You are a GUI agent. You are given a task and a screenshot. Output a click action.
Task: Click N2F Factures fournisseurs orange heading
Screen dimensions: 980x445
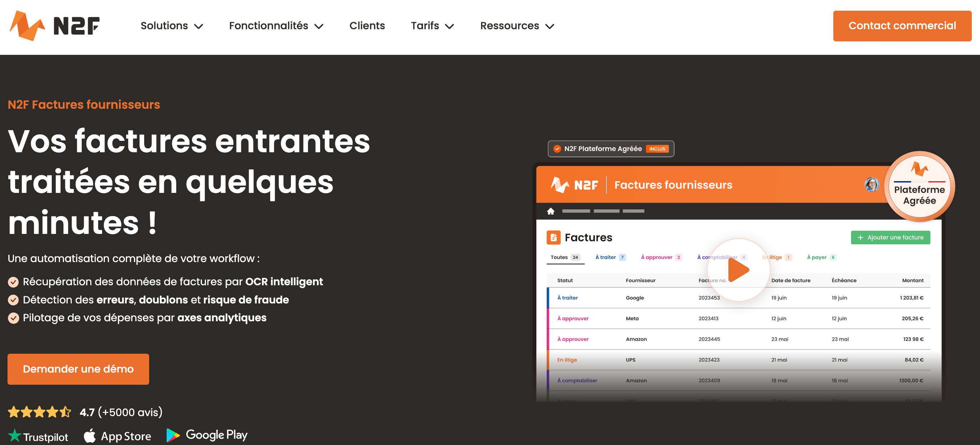(x=84, y=104)
